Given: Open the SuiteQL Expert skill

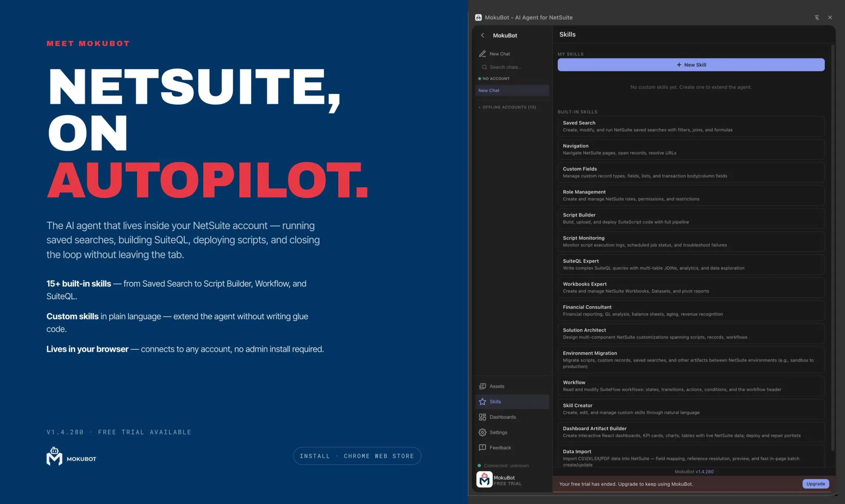Looking at the screenshot, I should (x=691, y=264).
